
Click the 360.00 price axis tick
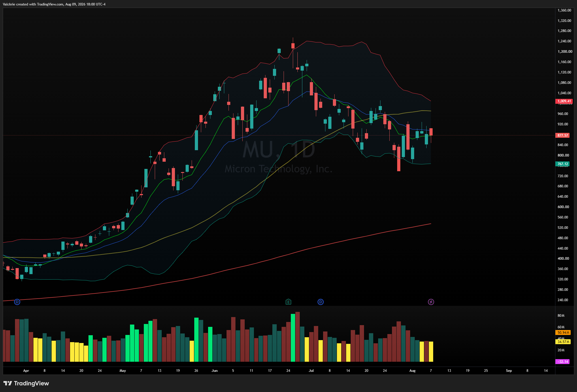point(563,269)
